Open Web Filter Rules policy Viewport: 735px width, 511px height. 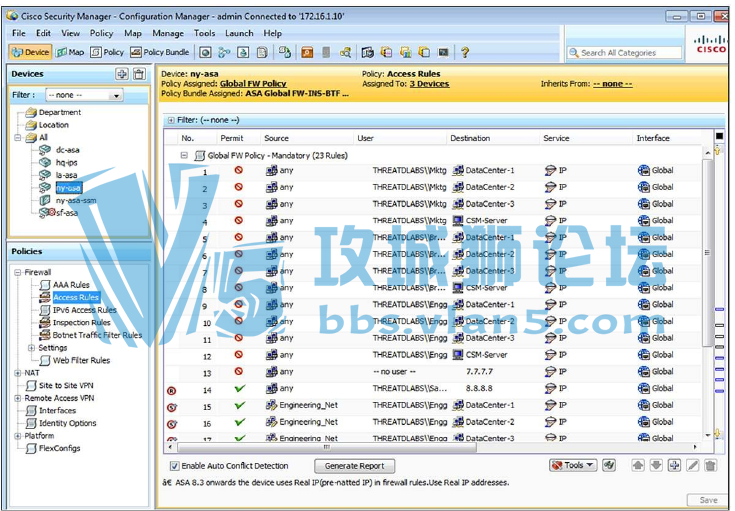click(81, 361)
